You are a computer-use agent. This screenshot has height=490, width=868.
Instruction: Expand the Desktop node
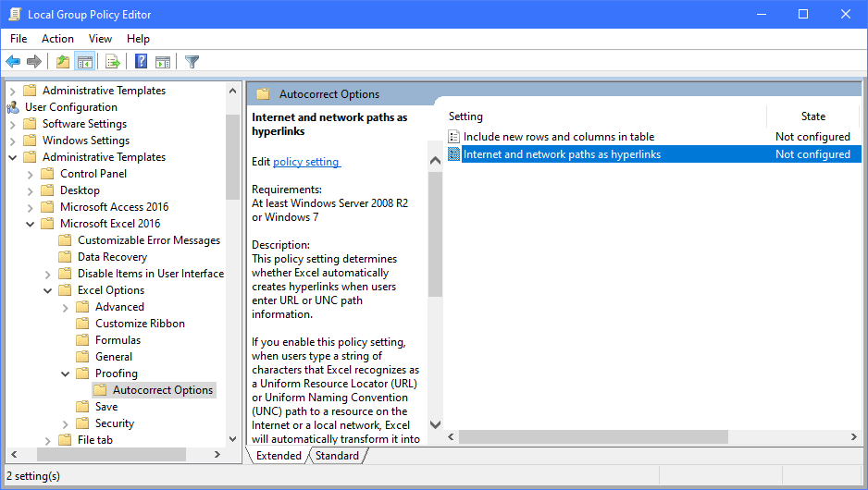tap(31, 190)
